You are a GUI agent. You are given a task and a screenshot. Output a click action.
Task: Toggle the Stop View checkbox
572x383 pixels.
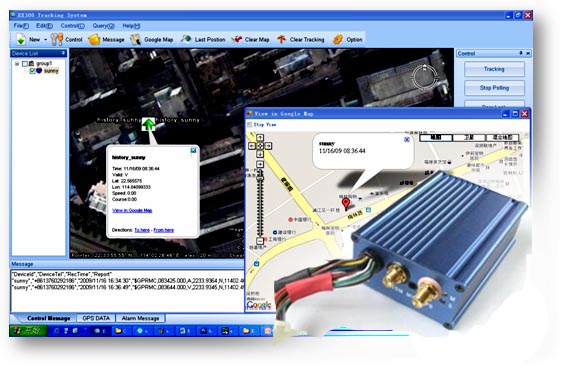pyautogui.click(x=250, y=125)
